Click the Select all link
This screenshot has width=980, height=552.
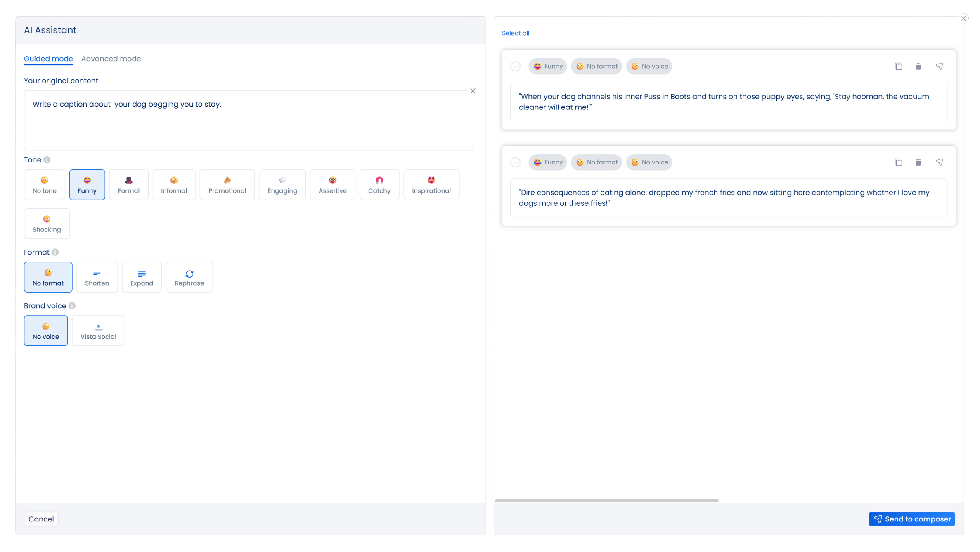click(x=515, y=33)
